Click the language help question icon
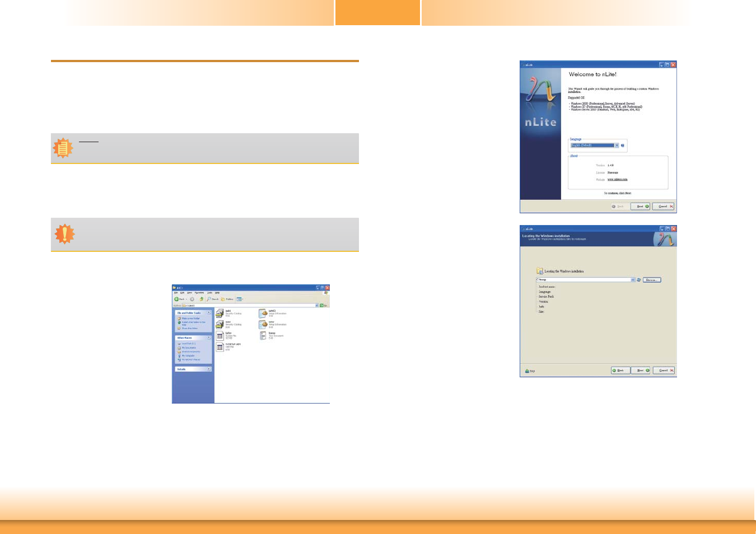The image size is (756, 534). click(x=623, y=146)
